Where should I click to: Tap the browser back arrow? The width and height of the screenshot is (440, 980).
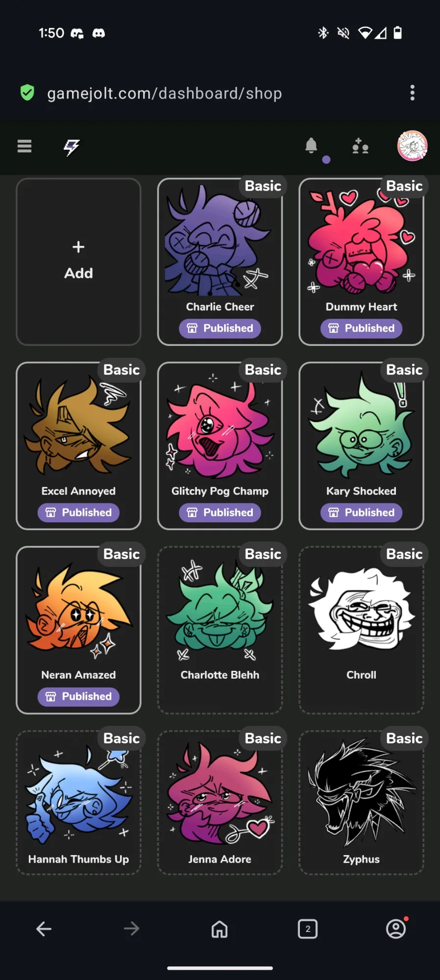point(44,929)
